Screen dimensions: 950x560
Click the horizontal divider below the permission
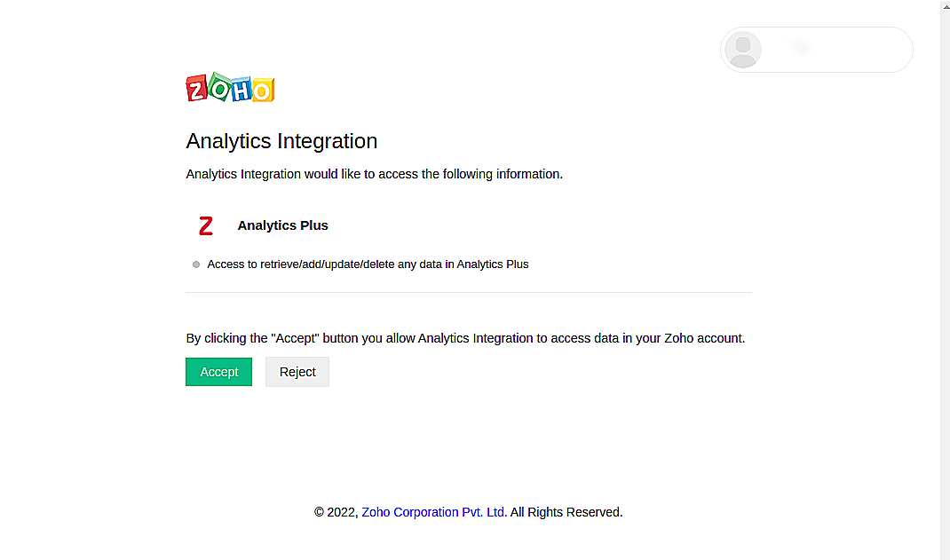tap(468, 292)
